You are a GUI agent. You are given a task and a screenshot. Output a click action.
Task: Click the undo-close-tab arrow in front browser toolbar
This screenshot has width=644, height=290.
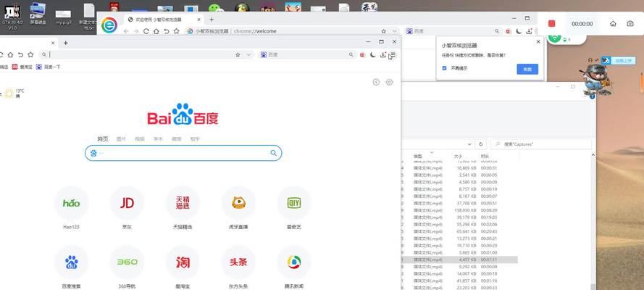coord(20,54)
